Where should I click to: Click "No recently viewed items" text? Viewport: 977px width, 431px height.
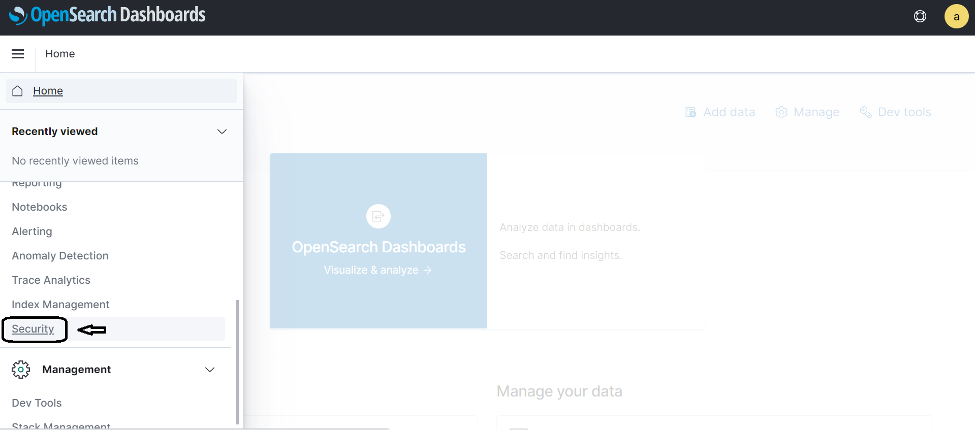click(x=75, y=161)
